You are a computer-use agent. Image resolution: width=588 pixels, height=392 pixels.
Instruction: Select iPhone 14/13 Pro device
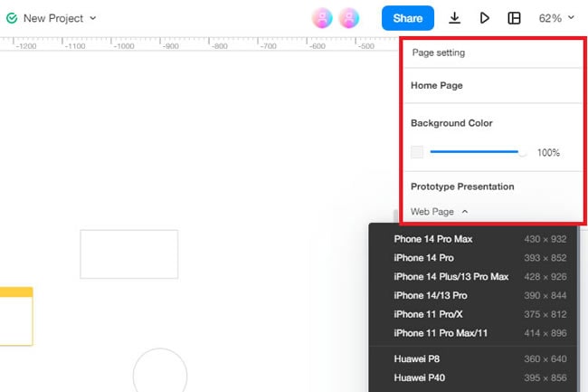pyautogui.click(x=473, y=295)
